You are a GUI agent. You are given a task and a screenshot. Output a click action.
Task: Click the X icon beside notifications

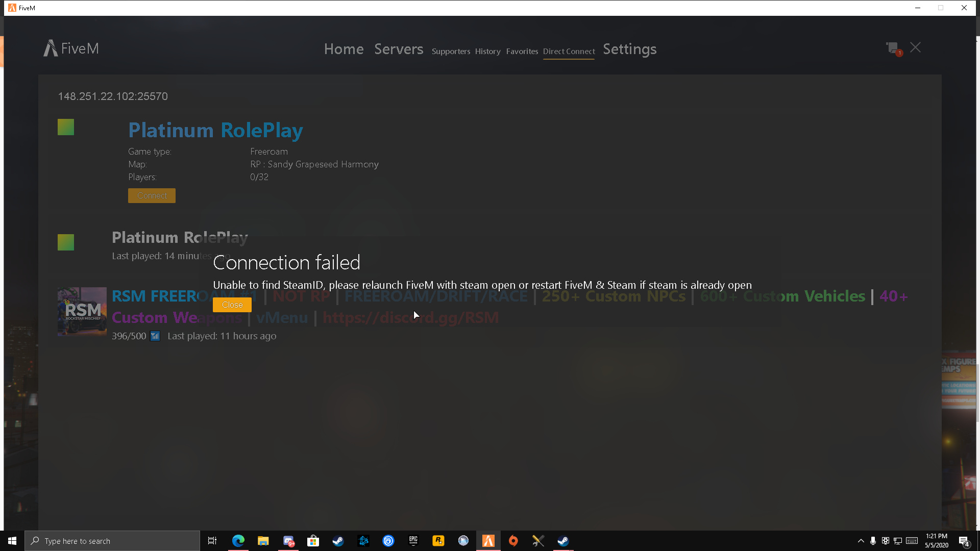(915, 47)
